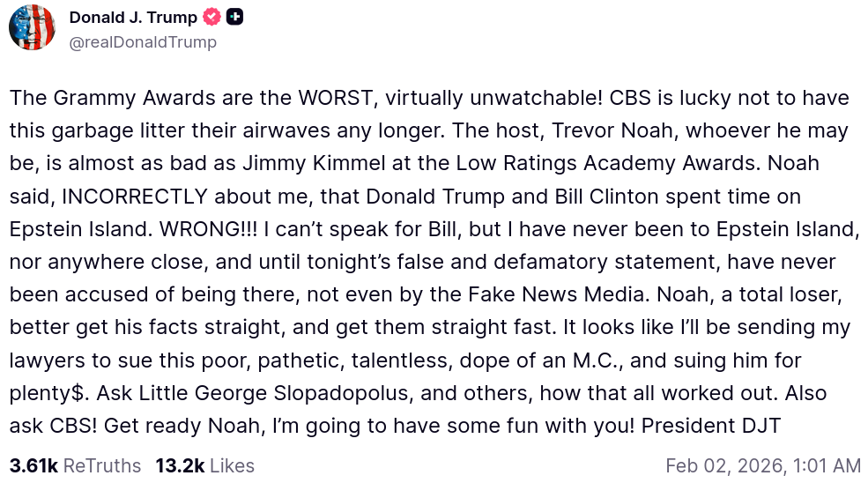View the 3.61k ReTruths list

[x=75, y=465]
